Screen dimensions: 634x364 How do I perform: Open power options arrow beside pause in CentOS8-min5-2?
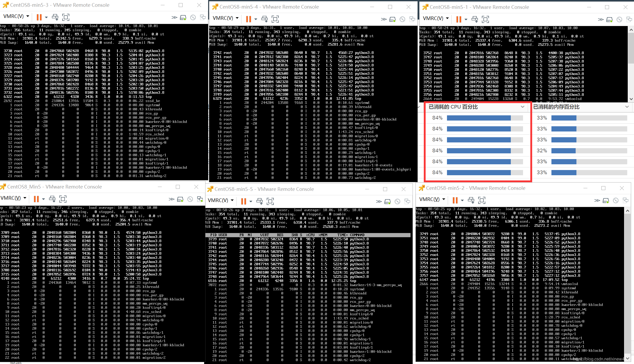tap(462, 200)
